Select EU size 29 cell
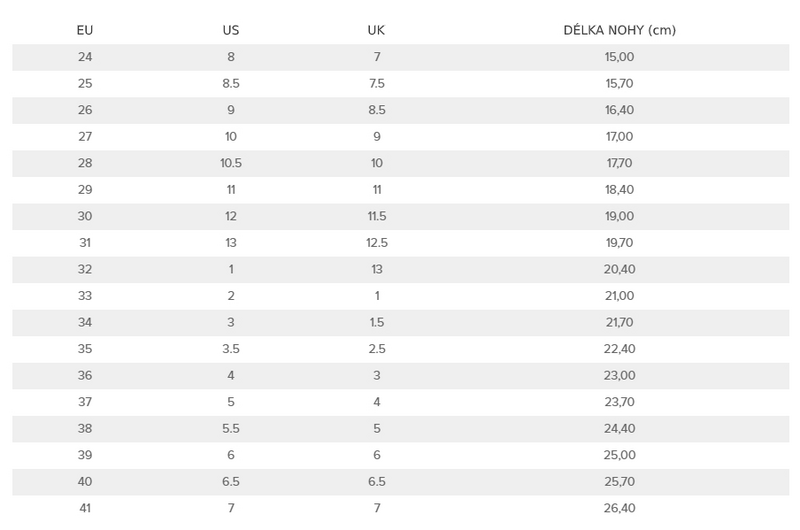The image size is (800, 530). [85, 189]
